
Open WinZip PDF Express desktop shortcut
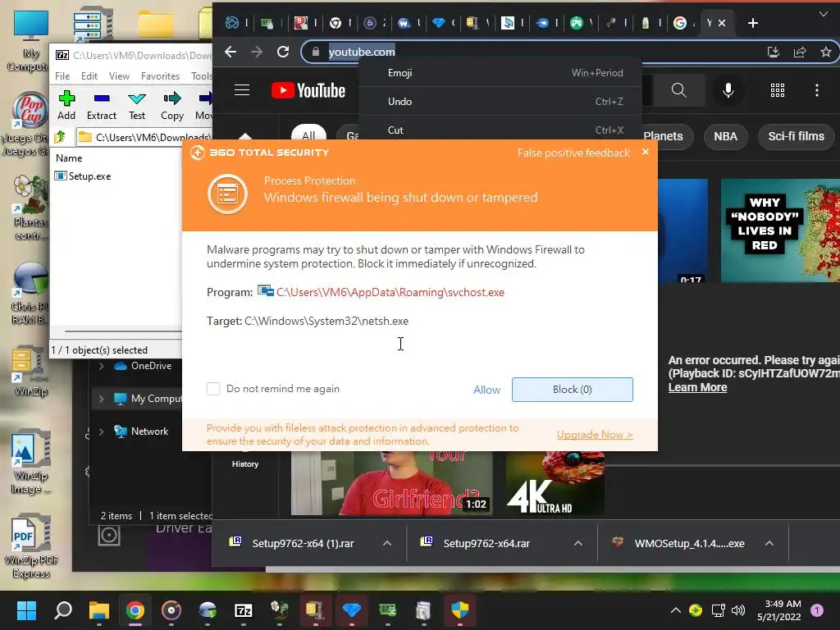click(31, 546)
